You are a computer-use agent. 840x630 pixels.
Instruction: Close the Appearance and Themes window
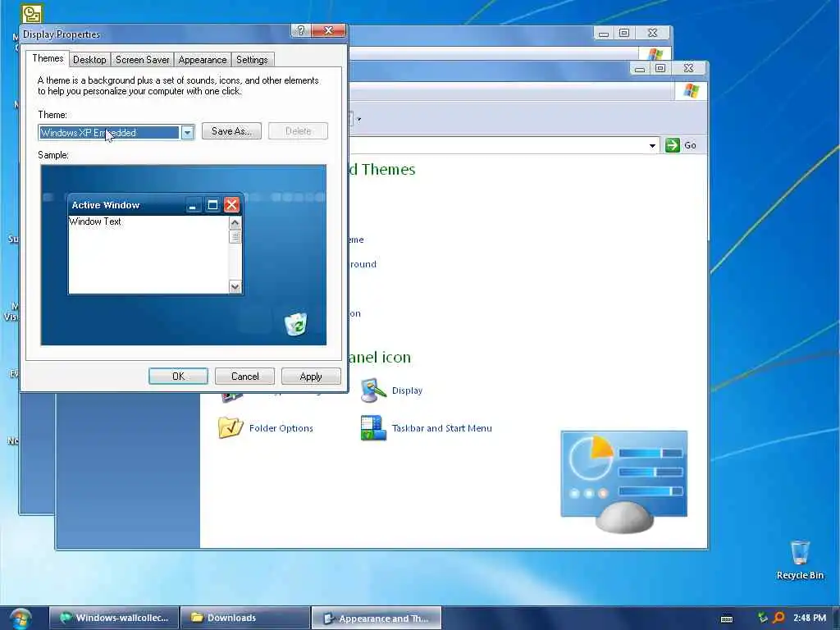coord(688,68)
